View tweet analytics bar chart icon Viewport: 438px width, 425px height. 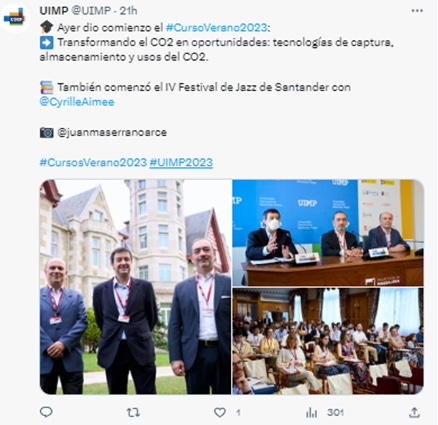point(312,413)
